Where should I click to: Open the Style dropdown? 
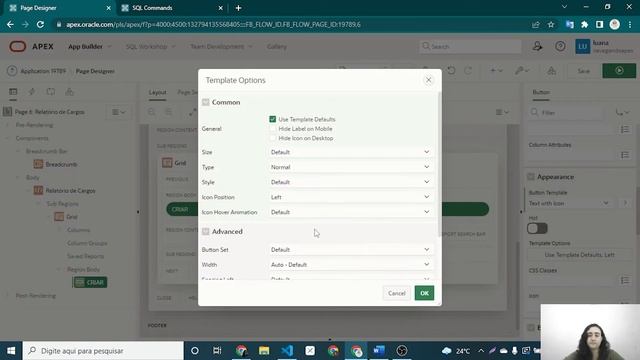pyautogui.click(x=350, y=182)
